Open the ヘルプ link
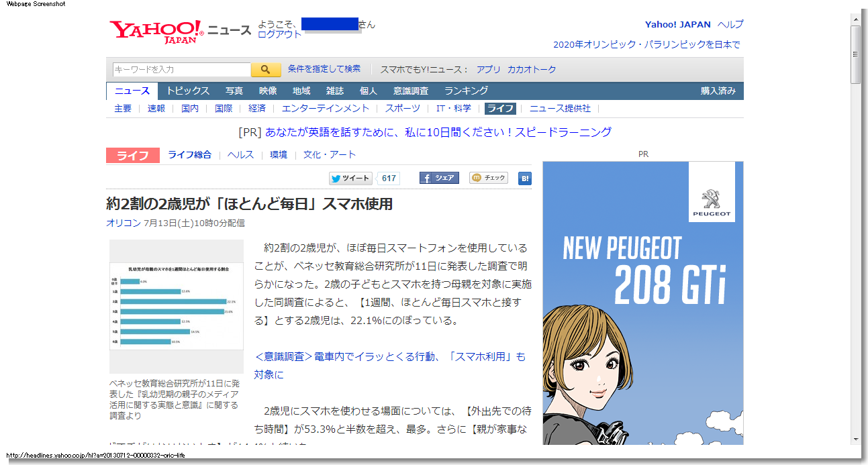The height and width of the screenshot is (465, 868). 730,25
